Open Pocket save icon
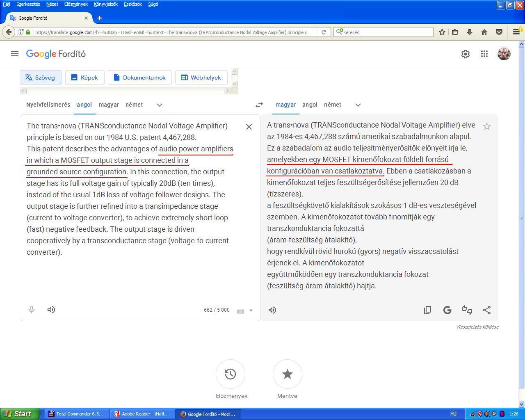 click(x=499, y=32)
